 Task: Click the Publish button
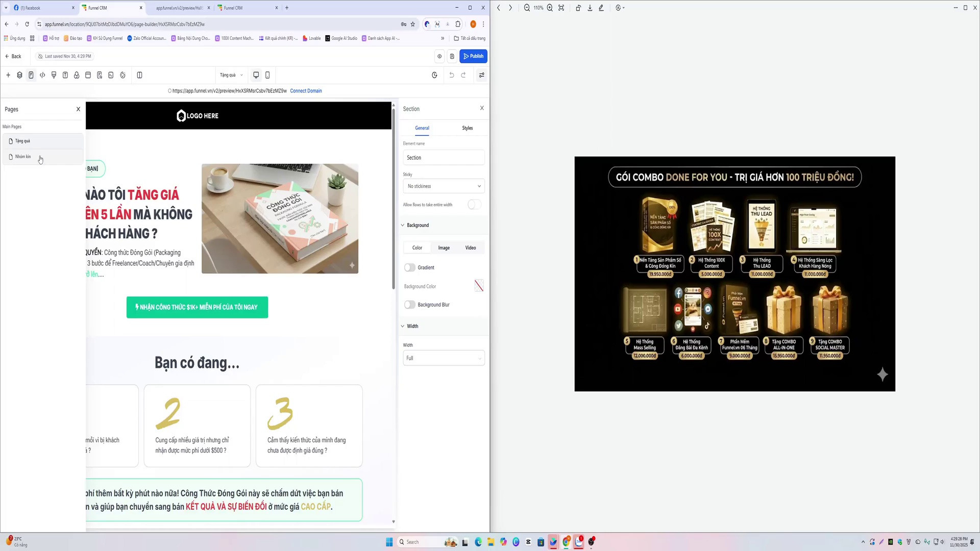[473, 56]
